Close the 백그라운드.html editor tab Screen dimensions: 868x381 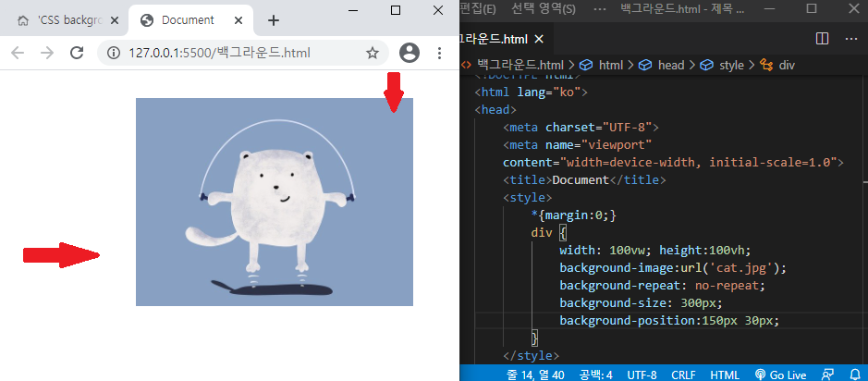(539, 39)
